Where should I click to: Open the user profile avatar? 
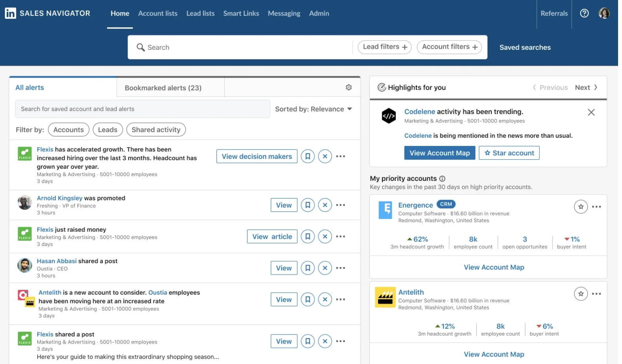click(x=604, y=13)
